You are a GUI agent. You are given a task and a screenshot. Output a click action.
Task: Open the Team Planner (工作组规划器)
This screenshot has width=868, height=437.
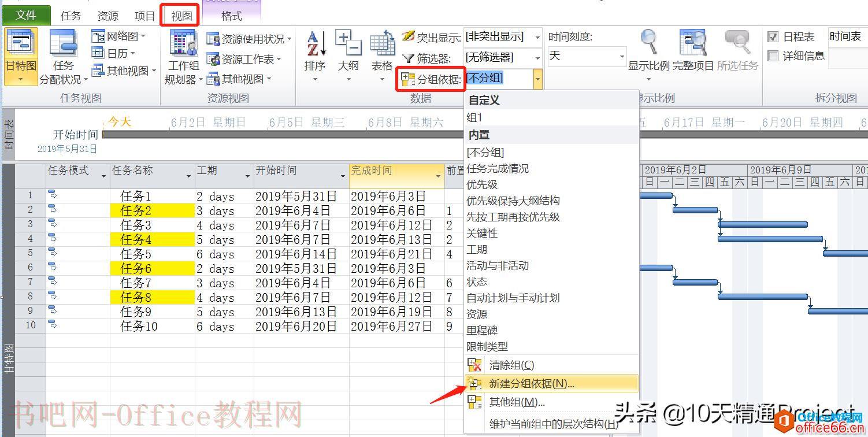(x=183, y=57)
